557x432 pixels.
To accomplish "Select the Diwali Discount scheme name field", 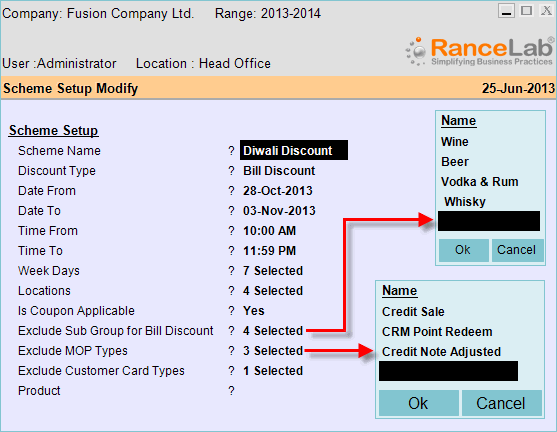I will click(294, 150).
